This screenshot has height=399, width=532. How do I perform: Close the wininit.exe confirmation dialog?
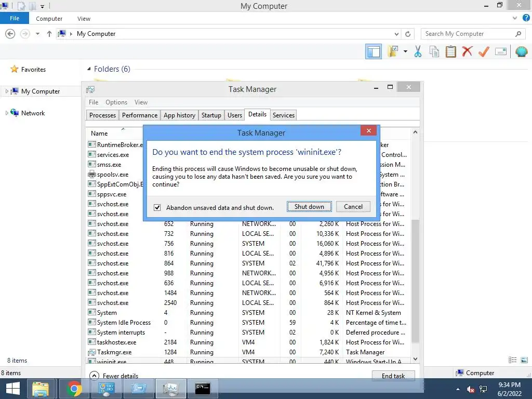369,130
